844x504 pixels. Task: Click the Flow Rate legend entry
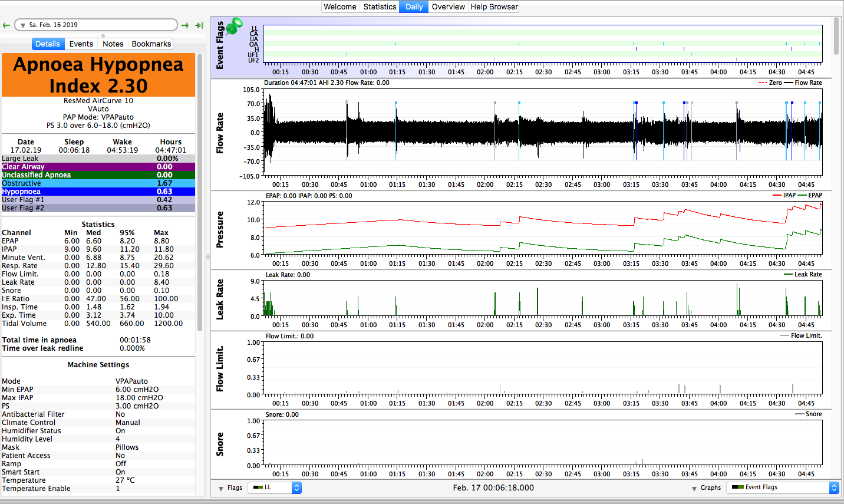pyautogui.click(x=803, y=83)
